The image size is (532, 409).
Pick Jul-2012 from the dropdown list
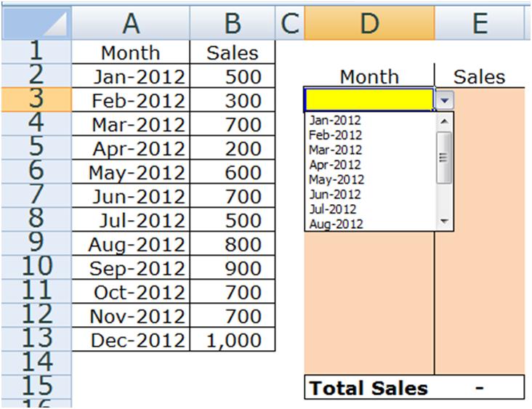[x=334, y=209]
